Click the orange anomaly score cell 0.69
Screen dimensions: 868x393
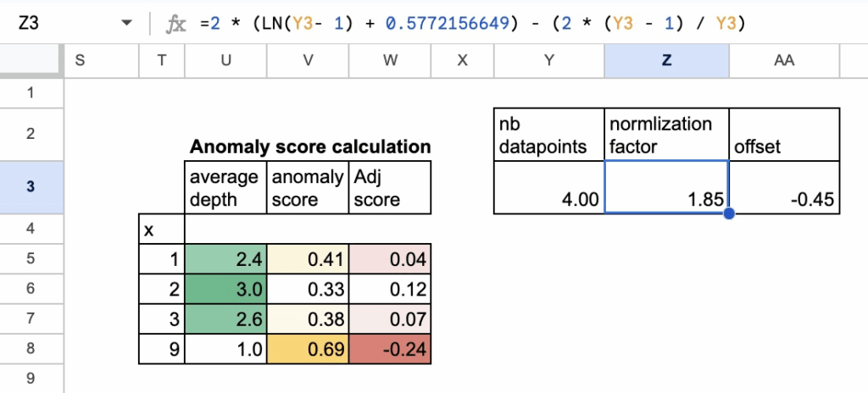tap(307, 348)
